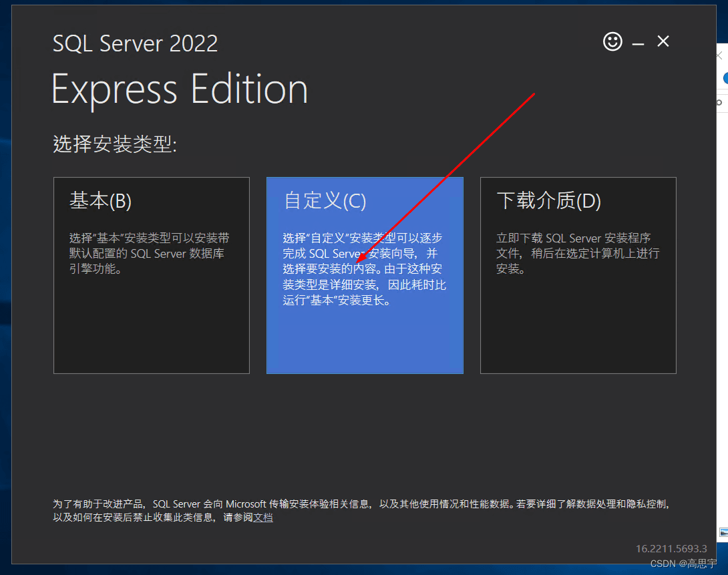Screen dimensions: 728x575
Task: Click the version number 16.2211.5693.3 text
Action: tap(671, 548)
